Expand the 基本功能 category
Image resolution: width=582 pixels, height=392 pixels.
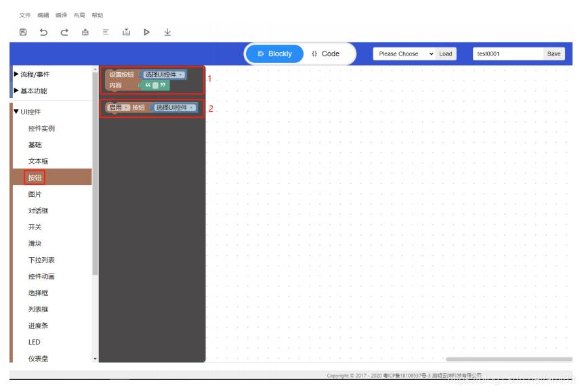[30, 91]
